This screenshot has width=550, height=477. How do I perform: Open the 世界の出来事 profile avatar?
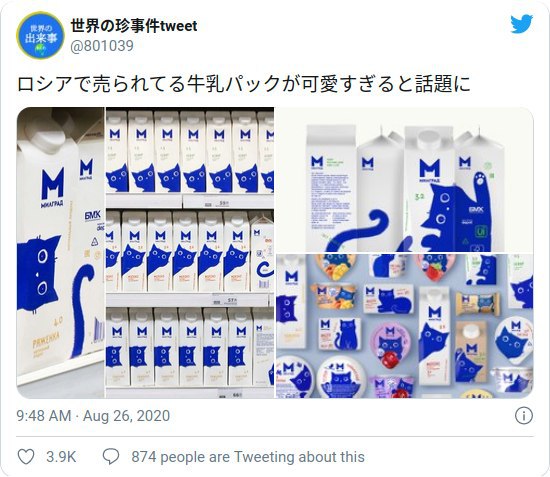(x=41, y=35)
